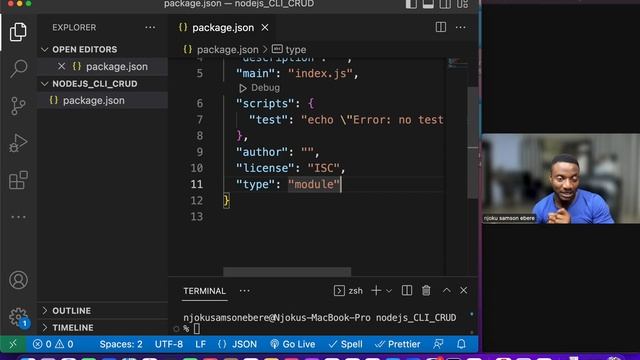
Task: Toggle bottom panel layout icon
Action: (x=428, y=4)
